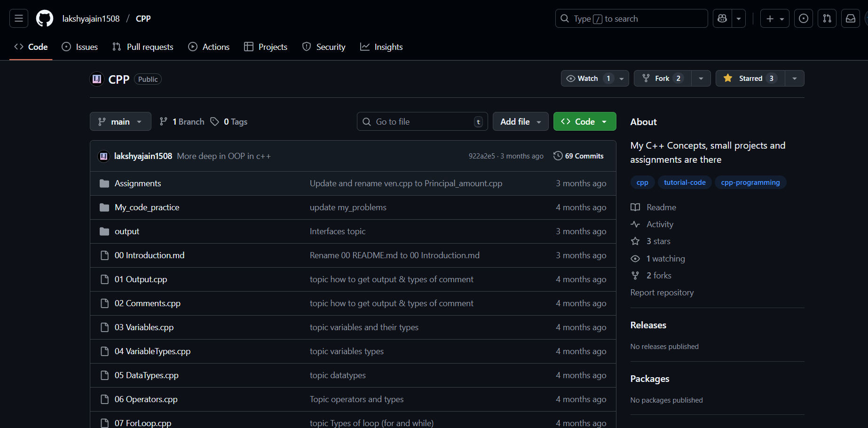
Task: Toggle the Starred button to unstar
Action: point(750,79)
